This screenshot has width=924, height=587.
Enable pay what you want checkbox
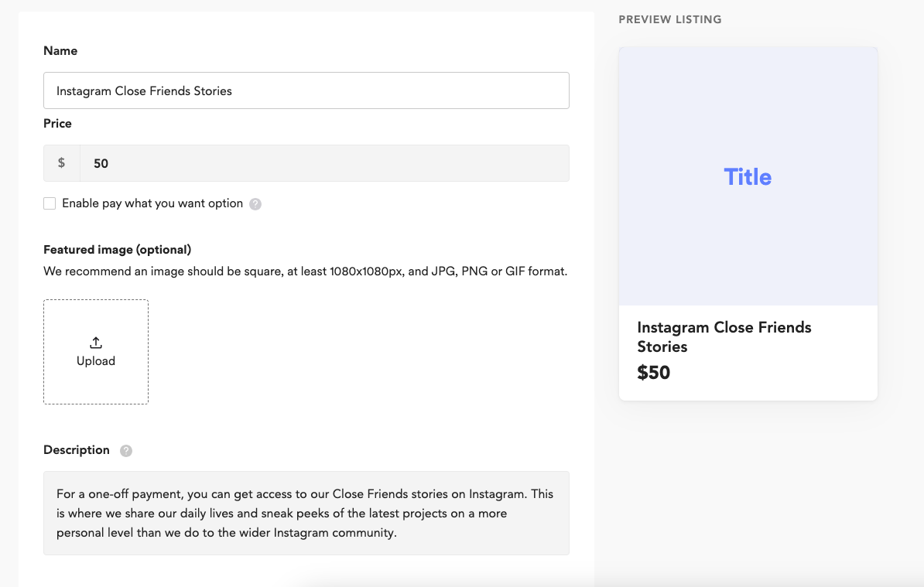(x=50, y=203)
